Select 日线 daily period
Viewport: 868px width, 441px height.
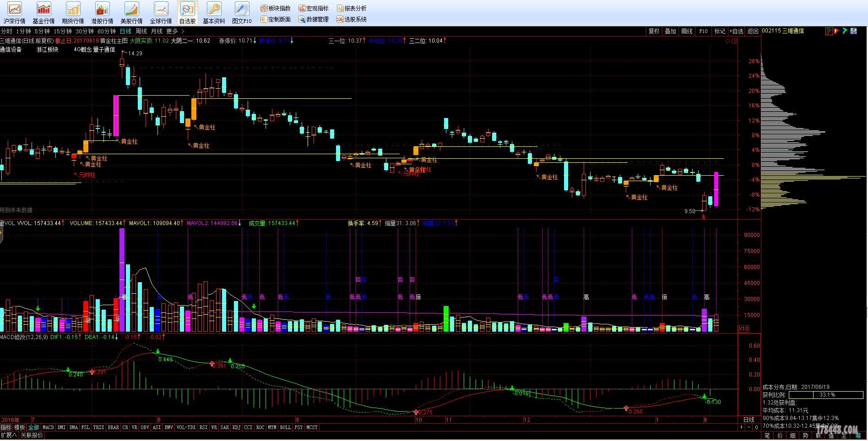(125, 31)
